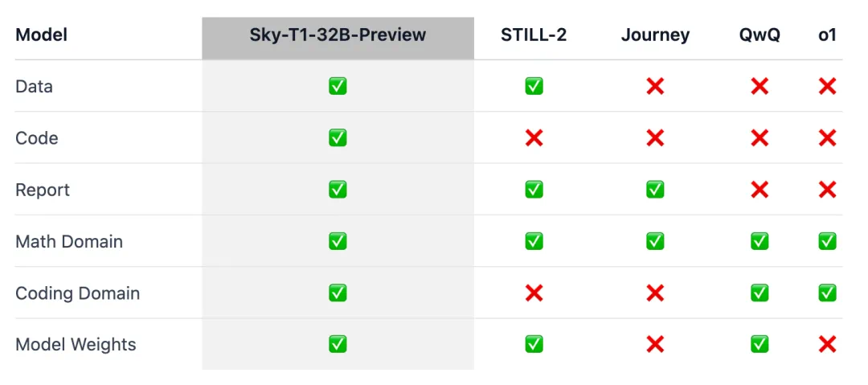The image size is (868, 385).
Task: Click the green checkmark for o1 Math Domain
Action: pyautogui.click(x=827, y=241)
